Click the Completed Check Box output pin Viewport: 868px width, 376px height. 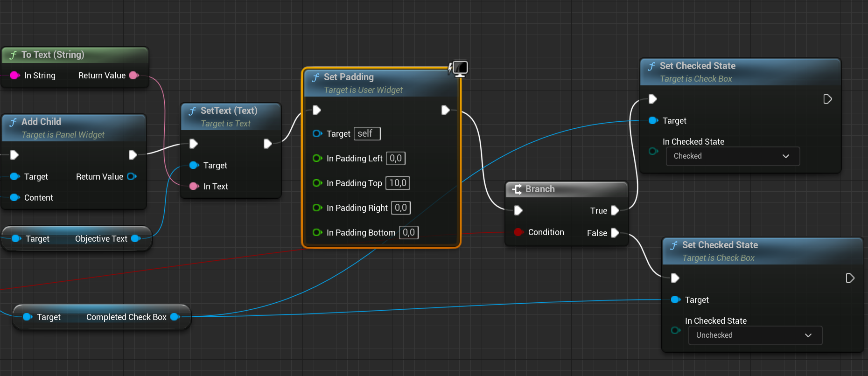pos(175,317)
